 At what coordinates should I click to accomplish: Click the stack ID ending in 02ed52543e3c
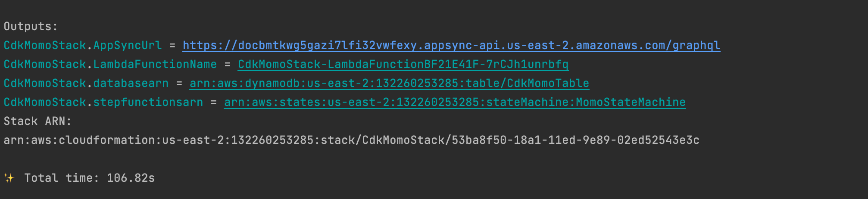575,140
